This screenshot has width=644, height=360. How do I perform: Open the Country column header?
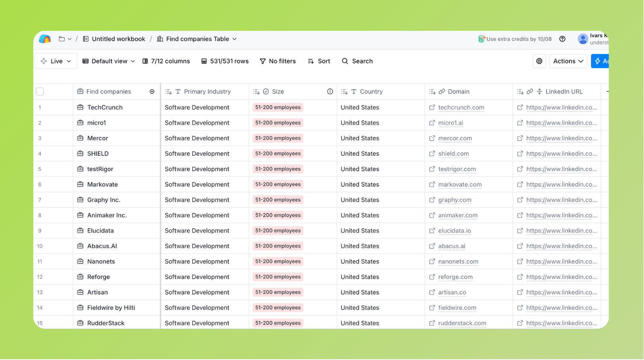tap(381, 92)
